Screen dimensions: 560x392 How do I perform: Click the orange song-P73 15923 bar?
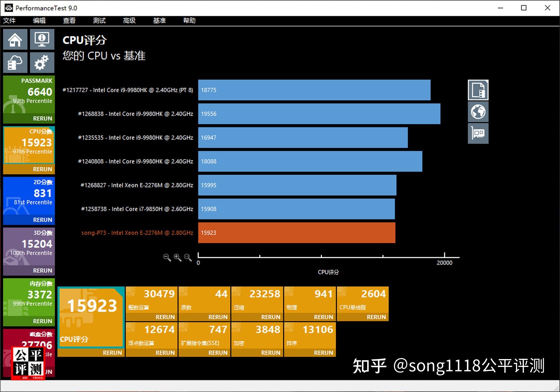coord(297,233)
